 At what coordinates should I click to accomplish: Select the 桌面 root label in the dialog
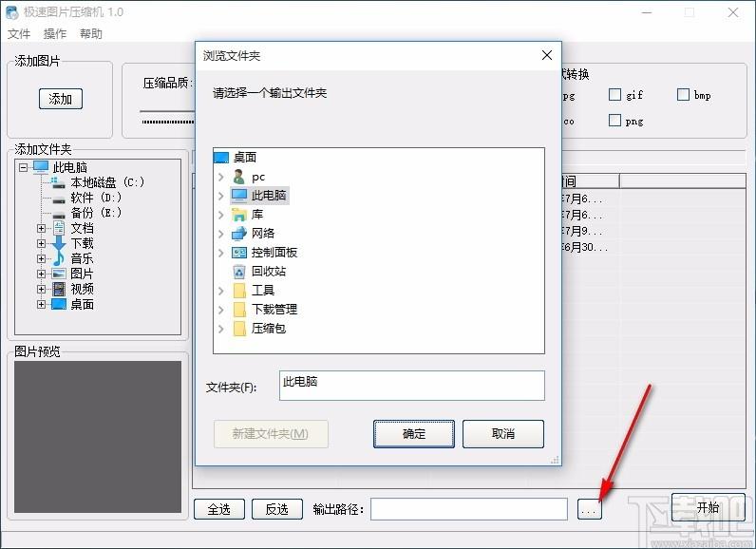245,158
